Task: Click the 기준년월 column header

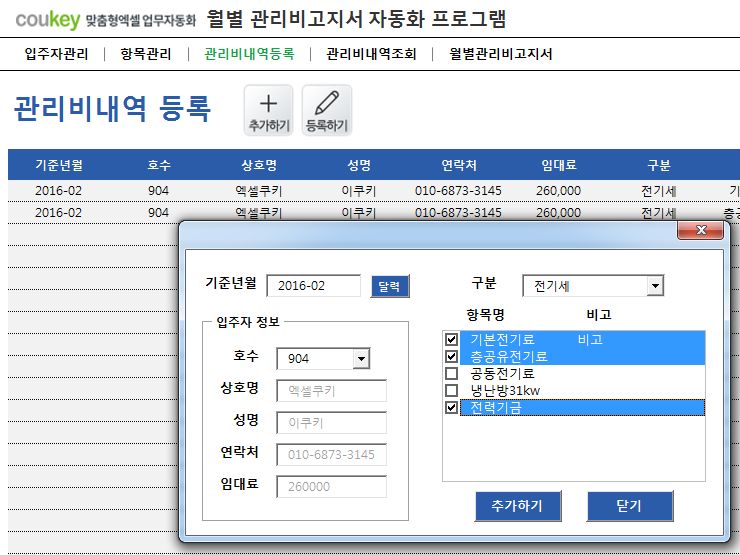Action: point(59,165)
